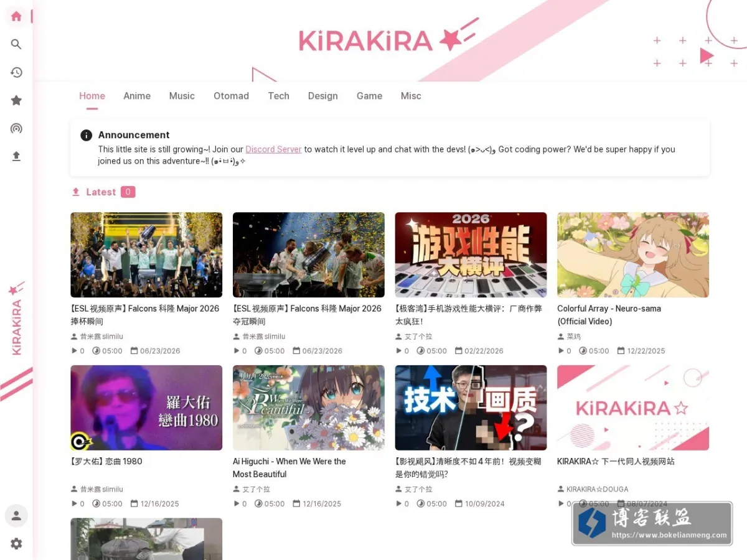Click the upload icon in sidebar
The height and width of the screenshot is (560, 747).
(16, 156)
